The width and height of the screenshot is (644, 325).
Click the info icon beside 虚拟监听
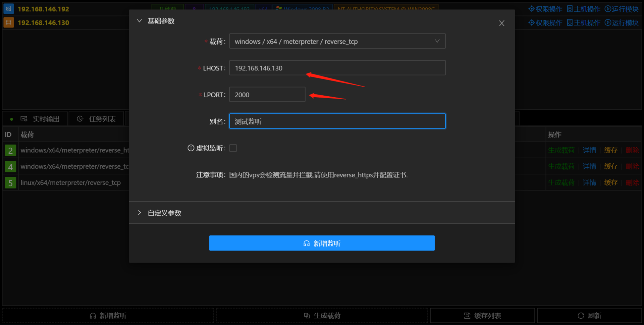191,148
